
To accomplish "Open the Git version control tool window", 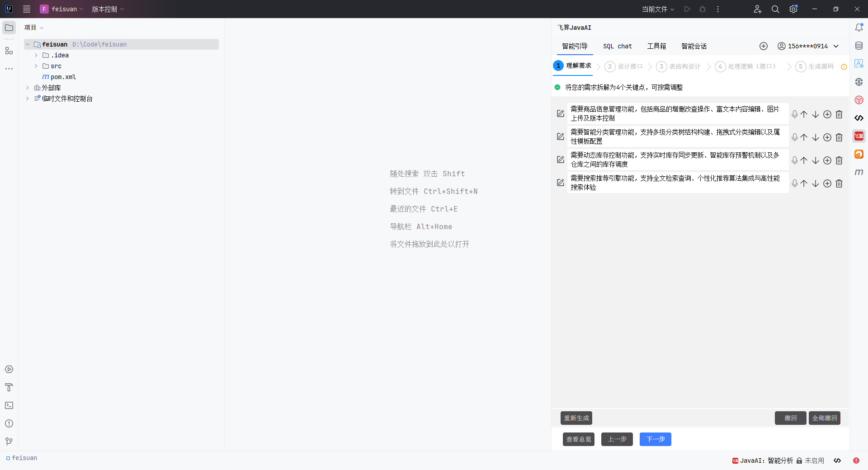I will click(x=9, y=442).
